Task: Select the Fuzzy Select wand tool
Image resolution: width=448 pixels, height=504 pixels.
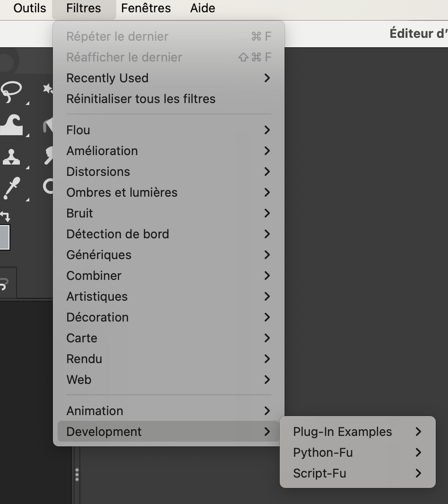Action: [48, 90]
